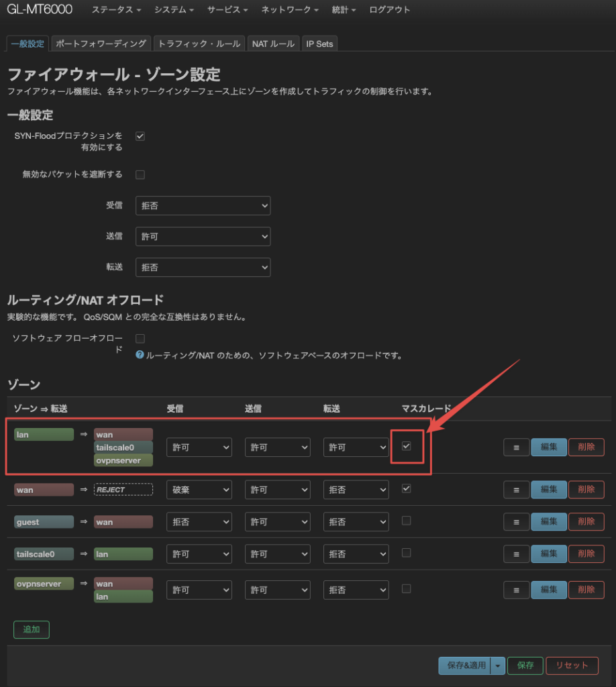Screen dimensions: 616x687
Task: Click 削除 for the ovpnserver zone
Action: [x=586, y=590]
